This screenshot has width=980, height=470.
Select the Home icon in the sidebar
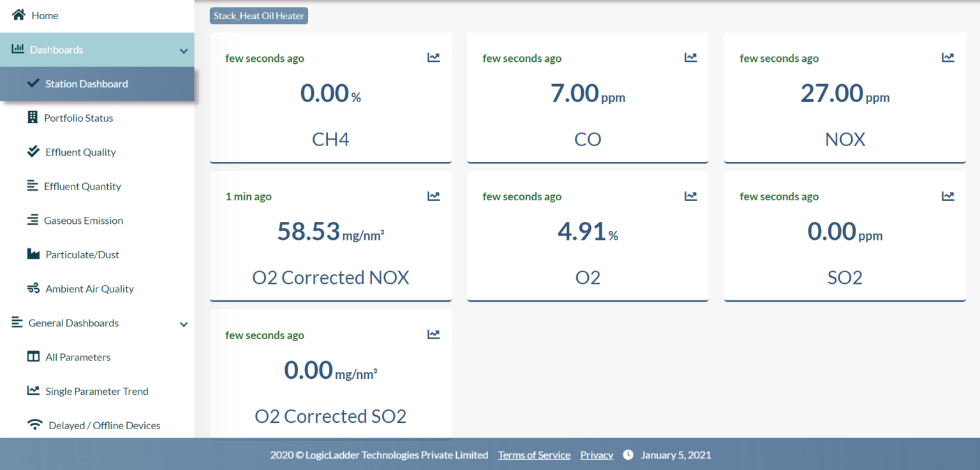(18, 14)
